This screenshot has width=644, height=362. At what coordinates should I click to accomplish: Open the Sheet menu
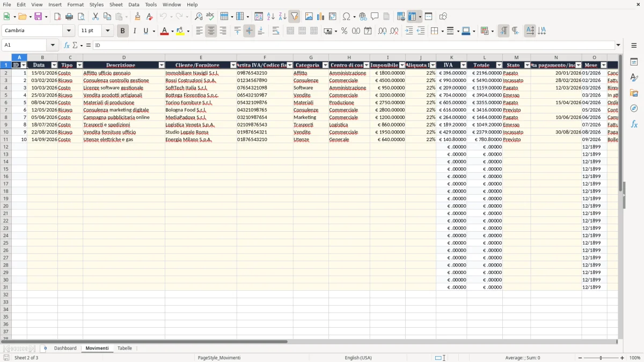tap(116, 4)
